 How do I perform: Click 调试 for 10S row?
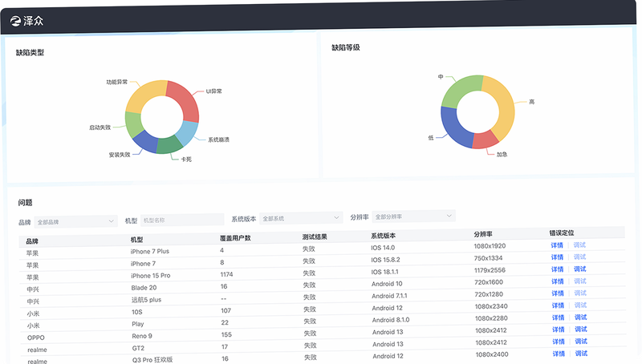tap(580, 305)
